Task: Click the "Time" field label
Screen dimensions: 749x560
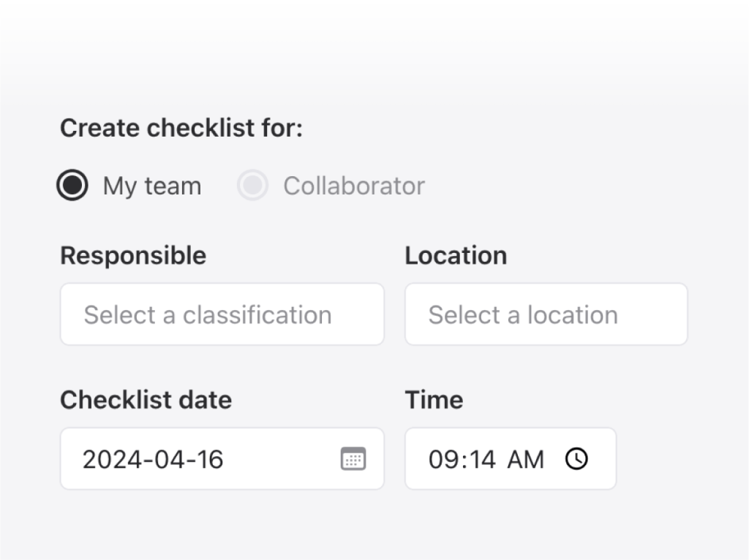Action: tap(434, 400)
